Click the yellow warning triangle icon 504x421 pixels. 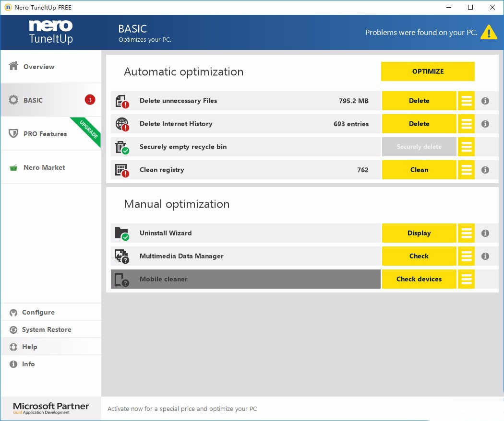[489, 32]
